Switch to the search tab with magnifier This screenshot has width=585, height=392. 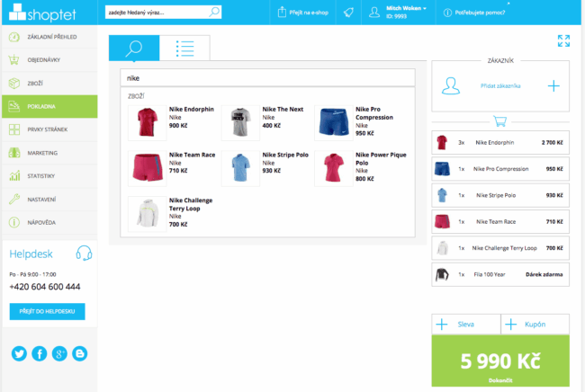pyautogui.click(x=134, y=48)
